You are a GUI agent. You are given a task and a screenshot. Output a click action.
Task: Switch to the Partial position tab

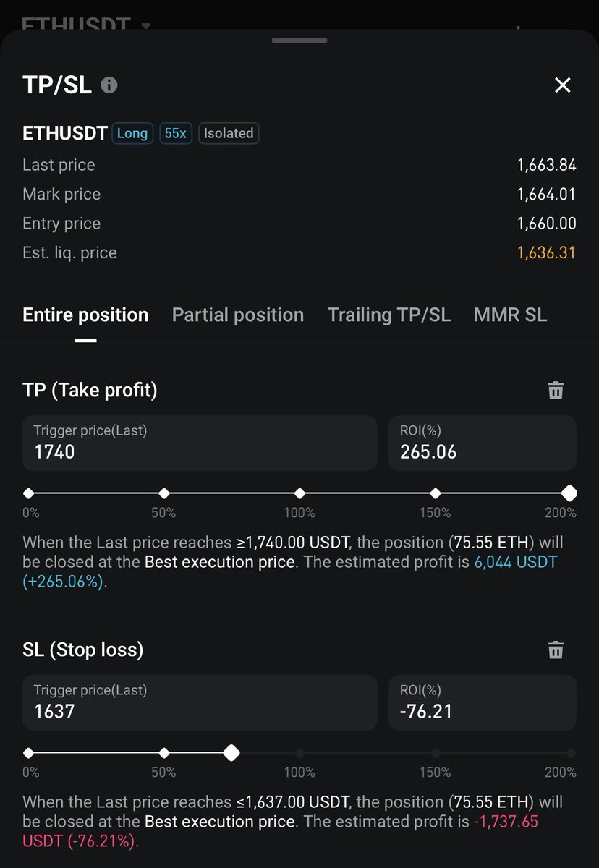click(238, 315)
